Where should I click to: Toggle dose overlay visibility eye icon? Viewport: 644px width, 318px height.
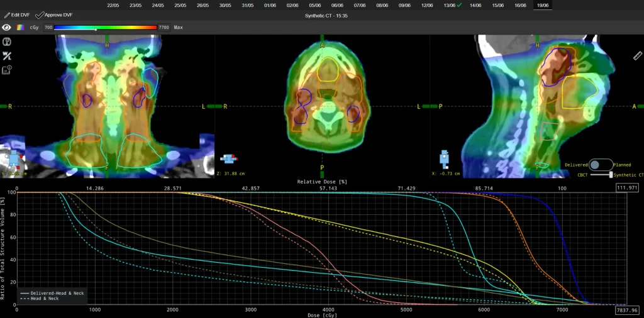click(x=6, y=28)
